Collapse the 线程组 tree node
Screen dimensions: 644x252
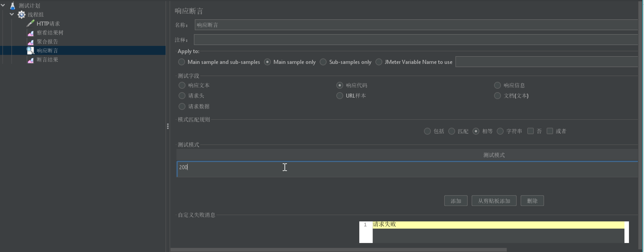coord(12,14)
